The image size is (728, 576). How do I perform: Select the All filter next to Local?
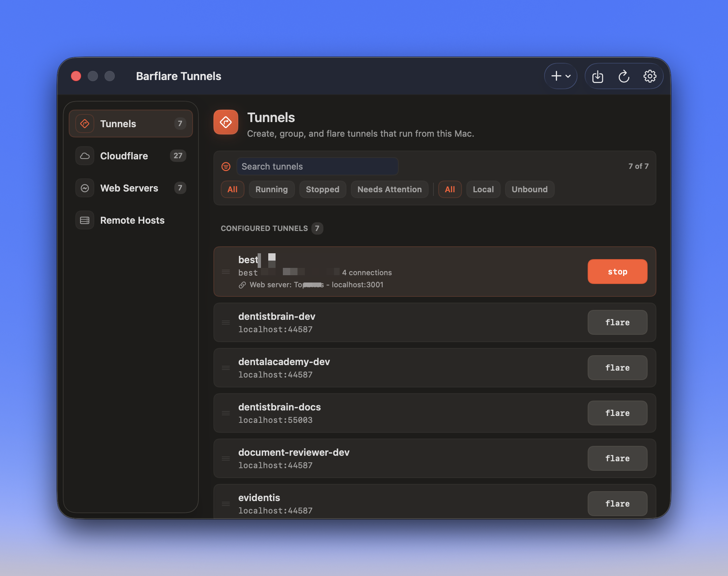coord(450,189)
